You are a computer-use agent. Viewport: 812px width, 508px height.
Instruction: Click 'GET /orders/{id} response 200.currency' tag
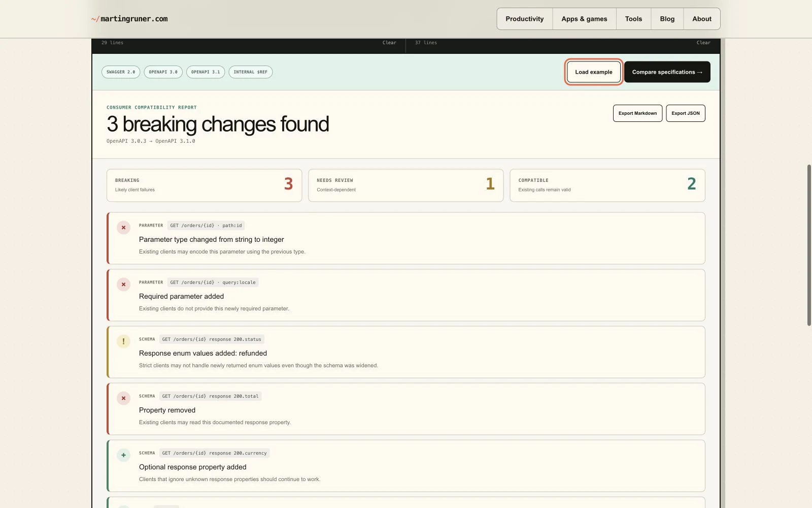pyautogui.click(x=214, y=453)
